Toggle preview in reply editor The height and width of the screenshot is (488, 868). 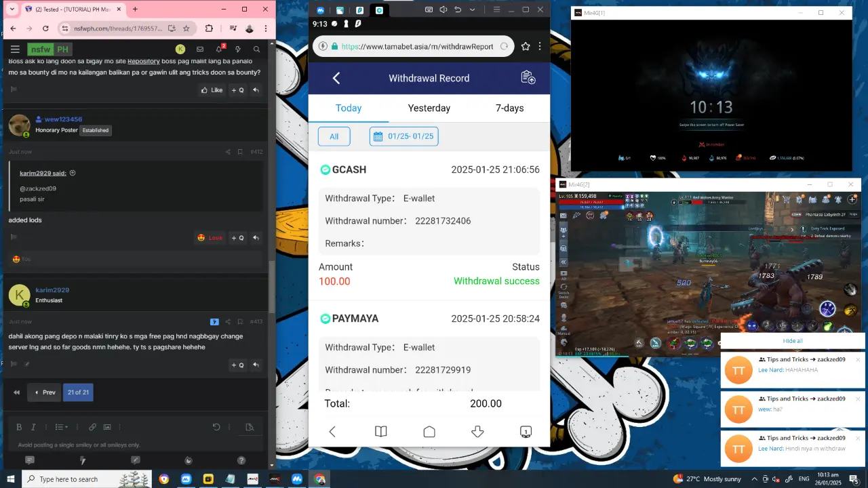coord(250,427)
